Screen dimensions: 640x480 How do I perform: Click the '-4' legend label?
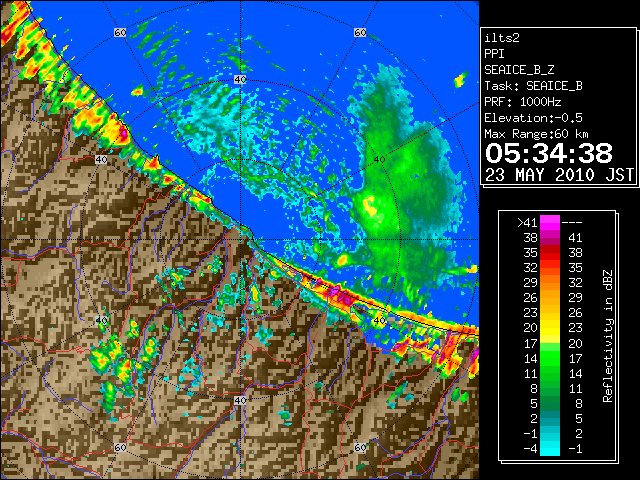(x=531, y=449)
